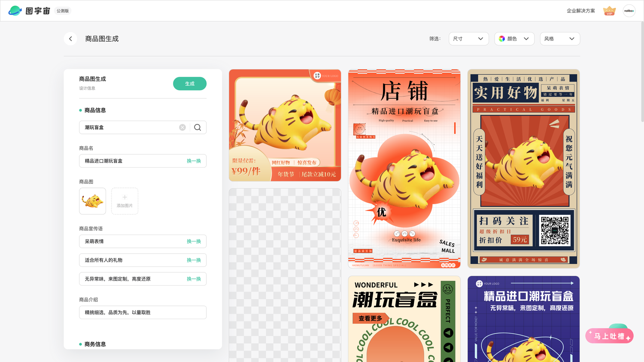Click the 公测版 beta badge
The width and height of the screenshot is (644, 362).
tap(63, 11)
